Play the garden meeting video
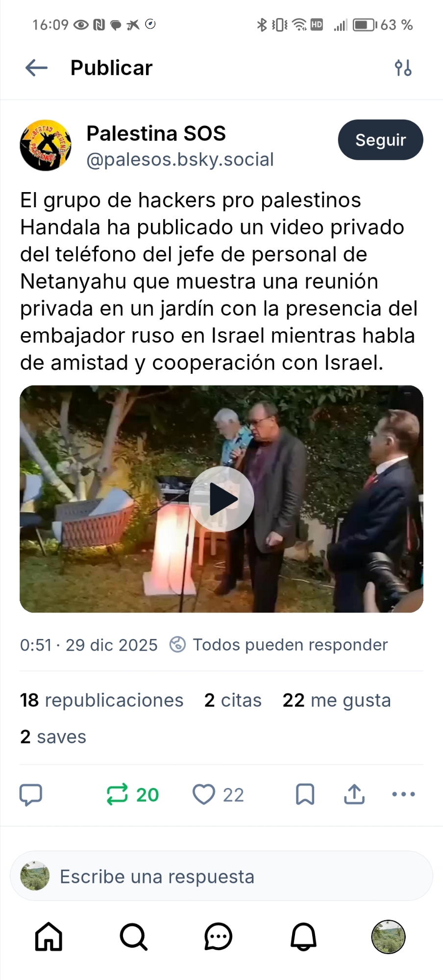The image size is (443, 980). pyautogui.click(x=221, y=499)
